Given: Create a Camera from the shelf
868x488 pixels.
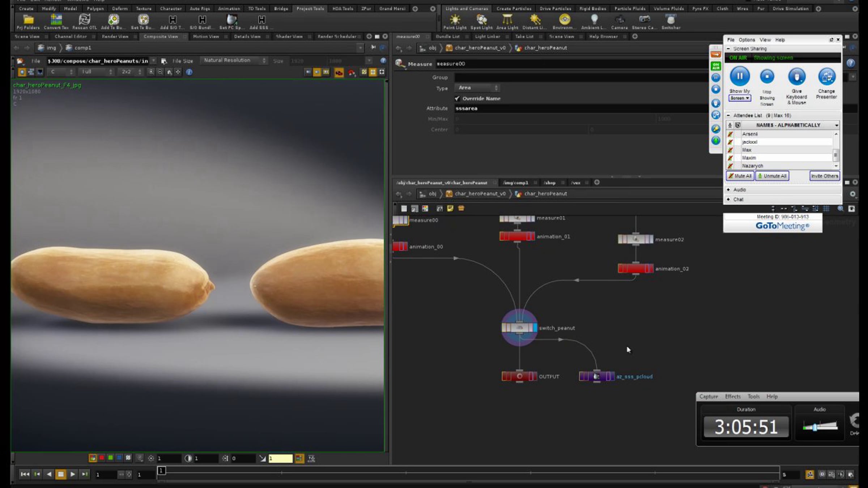Looking at the screenshot, I should pos(620,22).
